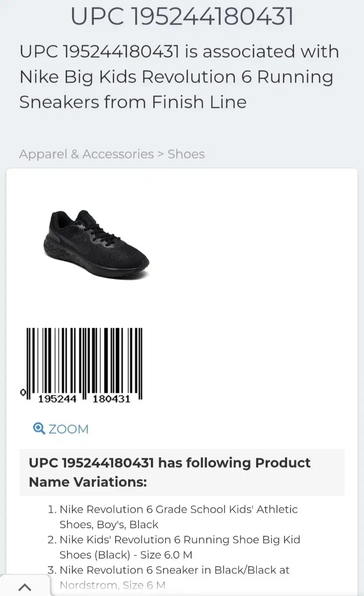Select the Running Shoe Big Kid entry
This screenshot has height=596, width=364.
click(180, 547)
